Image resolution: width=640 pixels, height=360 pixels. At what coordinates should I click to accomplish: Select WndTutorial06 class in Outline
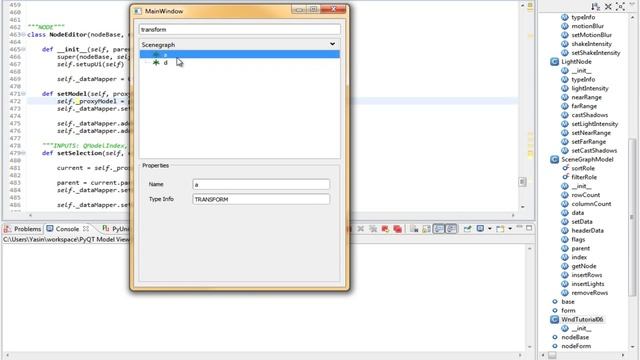coord(582,320)
